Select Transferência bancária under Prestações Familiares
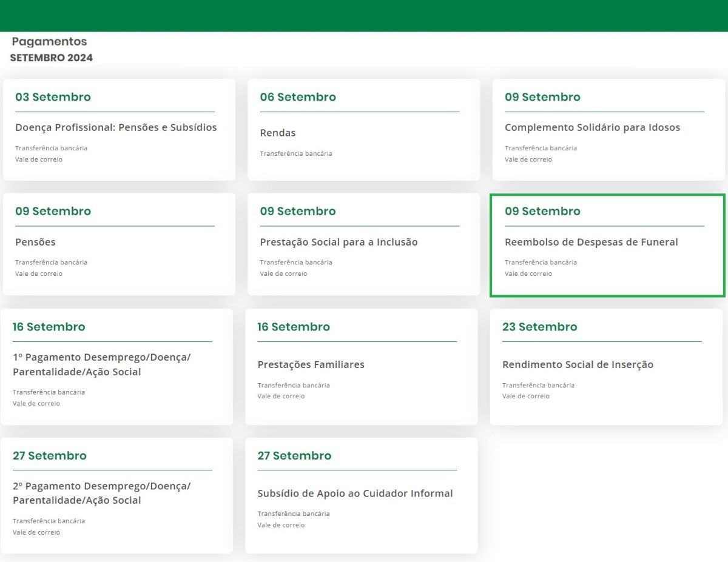728x562 pixels. tap(294, 385)
